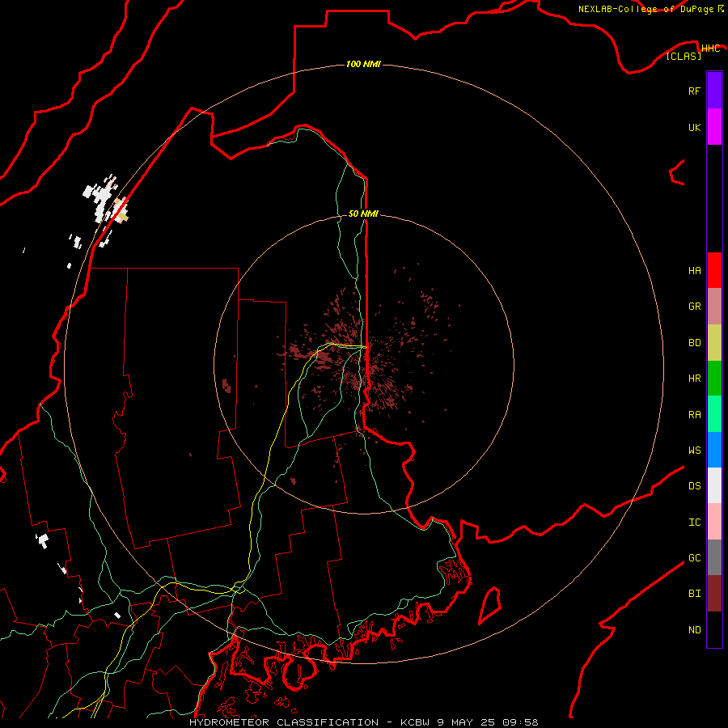
Task: Click the KCBW radar site identifier
Action: (x=415, y=722)
